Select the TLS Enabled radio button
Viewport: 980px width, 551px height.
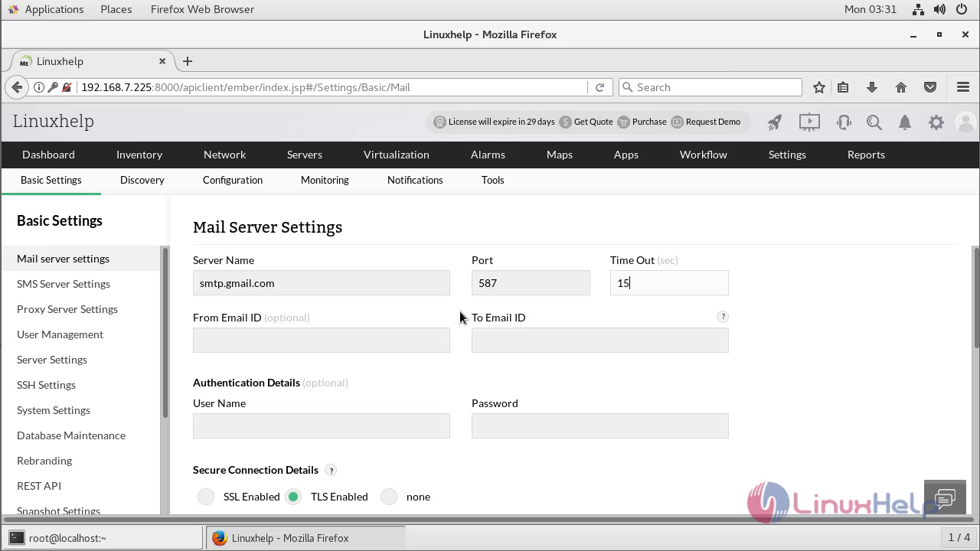pyautogui.click(x=293, y=497)
